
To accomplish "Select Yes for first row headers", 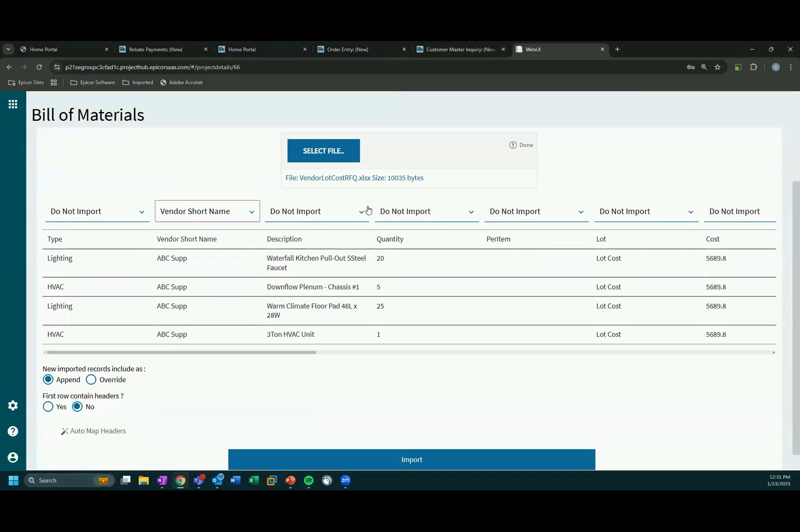I will click(48, 407).
